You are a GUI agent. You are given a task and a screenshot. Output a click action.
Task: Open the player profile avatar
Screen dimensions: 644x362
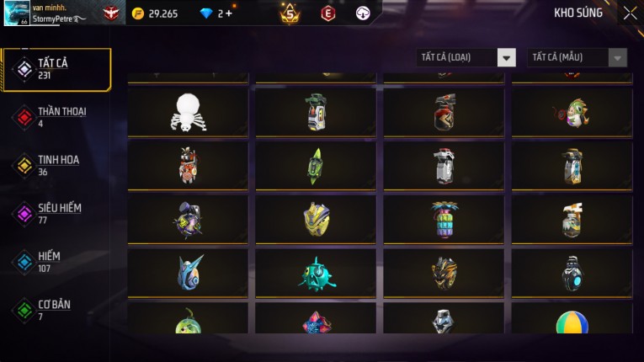17,13
